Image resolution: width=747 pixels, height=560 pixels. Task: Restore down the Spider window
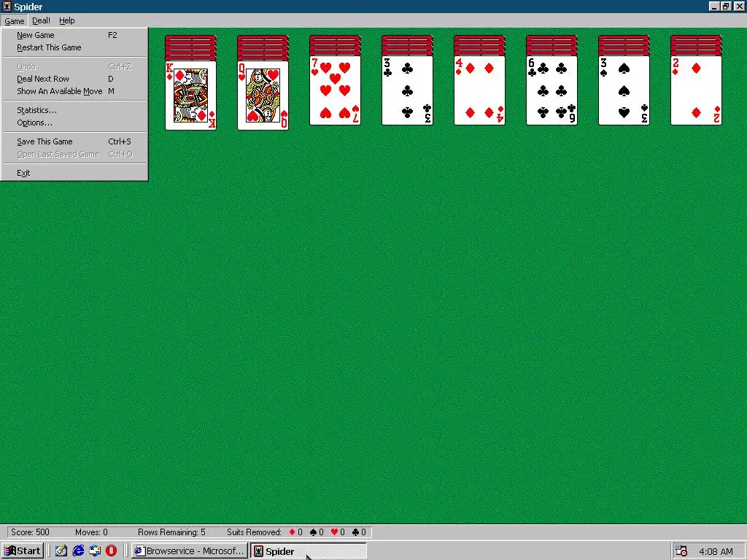click(x=726, y=7)
